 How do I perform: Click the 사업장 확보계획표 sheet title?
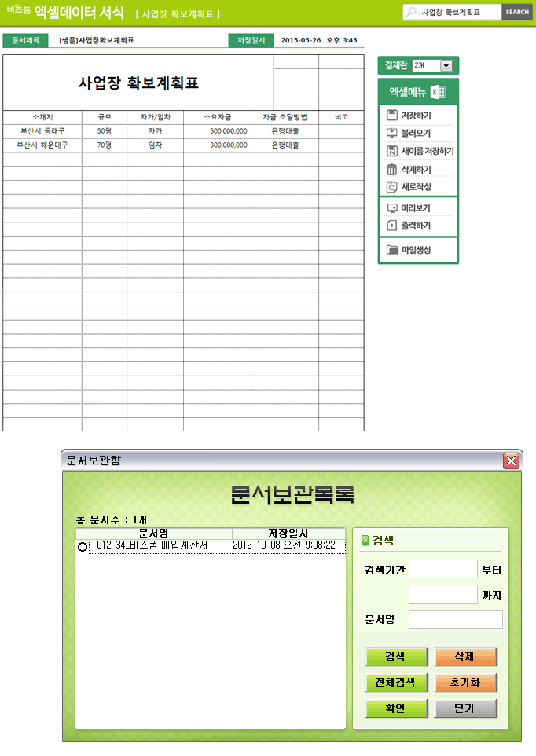[x=139, y=83]
